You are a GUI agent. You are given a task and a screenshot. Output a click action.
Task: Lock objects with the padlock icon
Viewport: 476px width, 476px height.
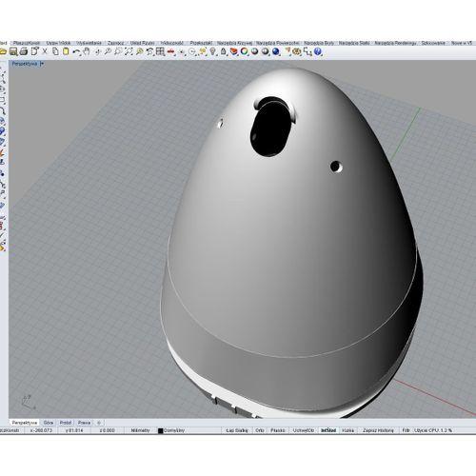pos(223,51)
